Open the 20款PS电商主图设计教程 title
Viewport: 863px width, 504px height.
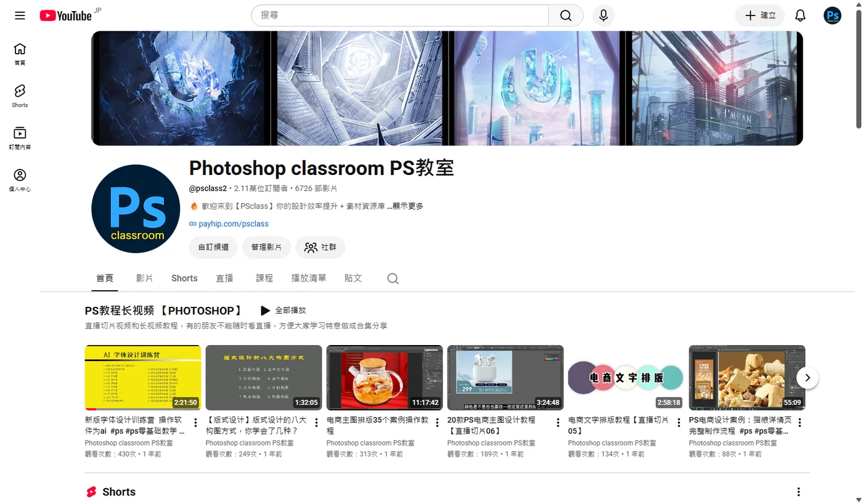pos(491,425)
